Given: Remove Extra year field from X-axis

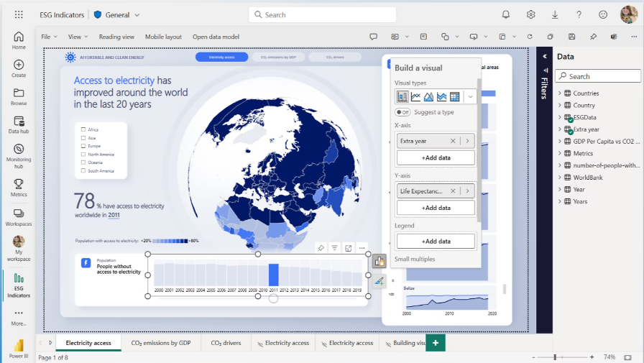Looking at the screenshot, I should click(453, 141).
